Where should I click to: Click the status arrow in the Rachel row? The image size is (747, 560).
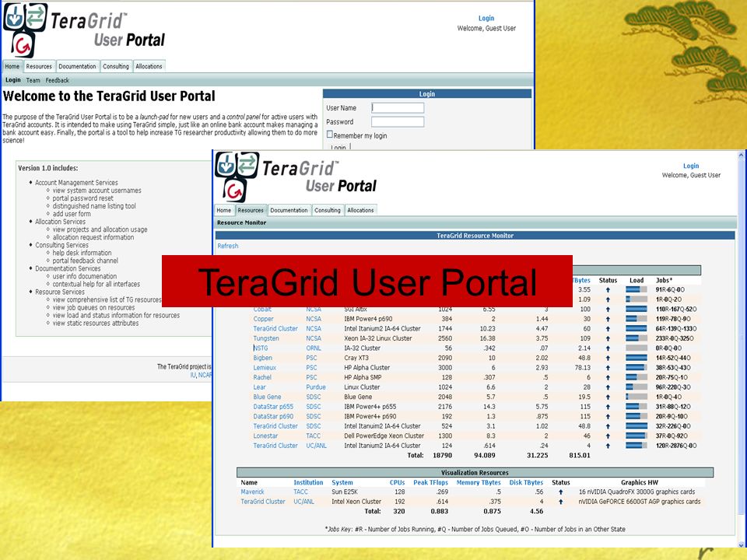coord(608,378)
